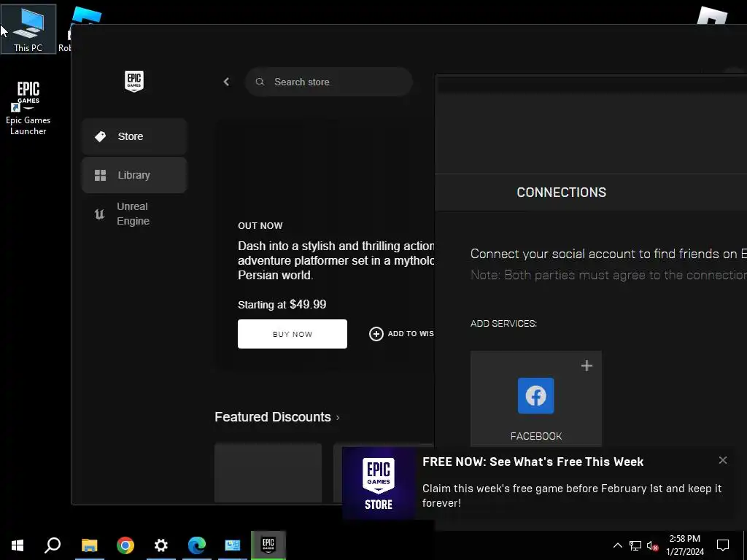Click the Epic Games logo in launcher sidebar
The height and width of the screenshot is (560, 747).
coord(134,82)
